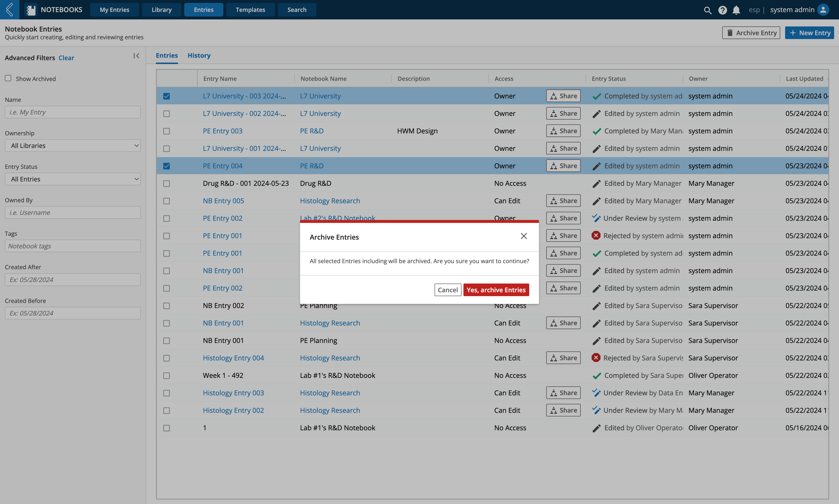The image size is (839, 504).
Task: Expand the Ownership All Libraries dropdown
Action: [x=72, y=146]
